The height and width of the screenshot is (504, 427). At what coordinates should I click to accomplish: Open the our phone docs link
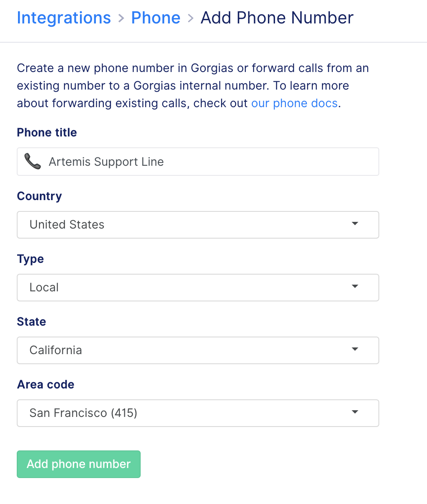click(294, 103)
